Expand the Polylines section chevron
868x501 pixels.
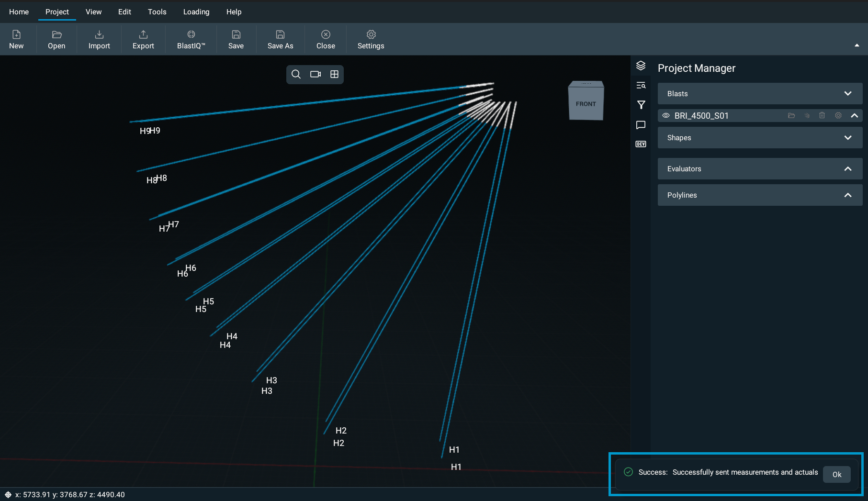848,195
